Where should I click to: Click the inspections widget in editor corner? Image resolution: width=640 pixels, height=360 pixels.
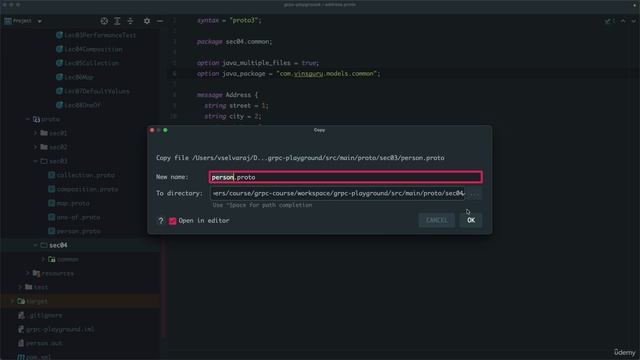point(609,21)
